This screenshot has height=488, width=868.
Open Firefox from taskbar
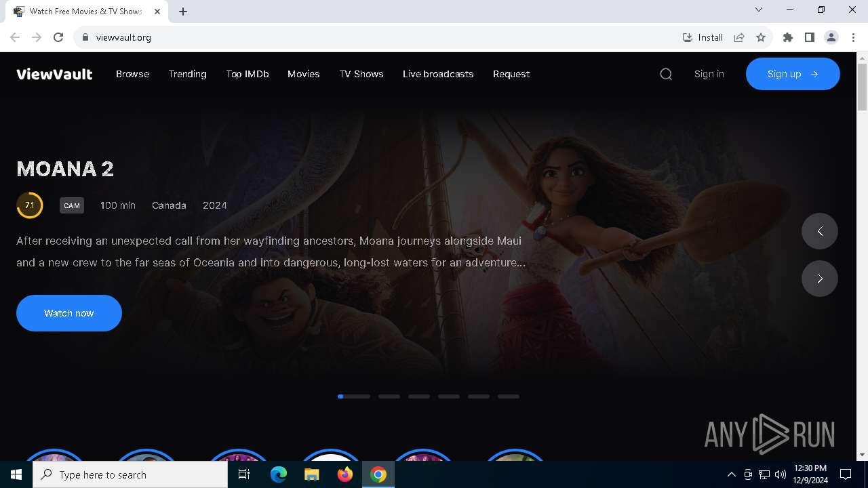tap(345, 474)
